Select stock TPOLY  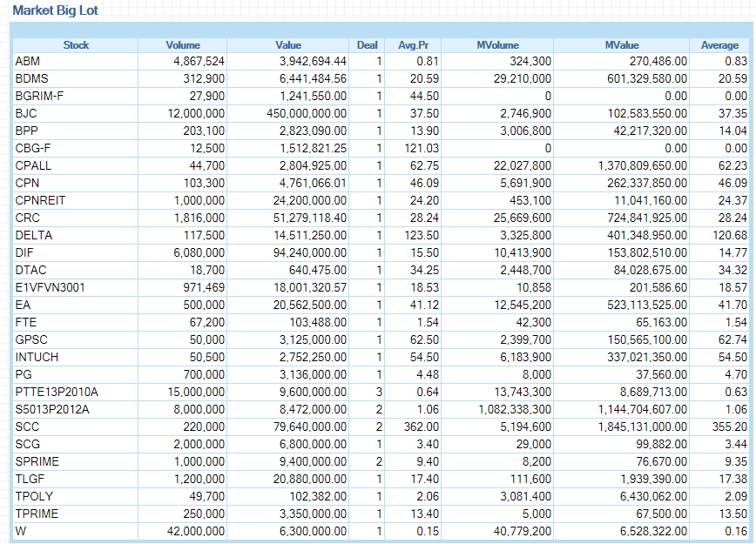pos(34,496)
